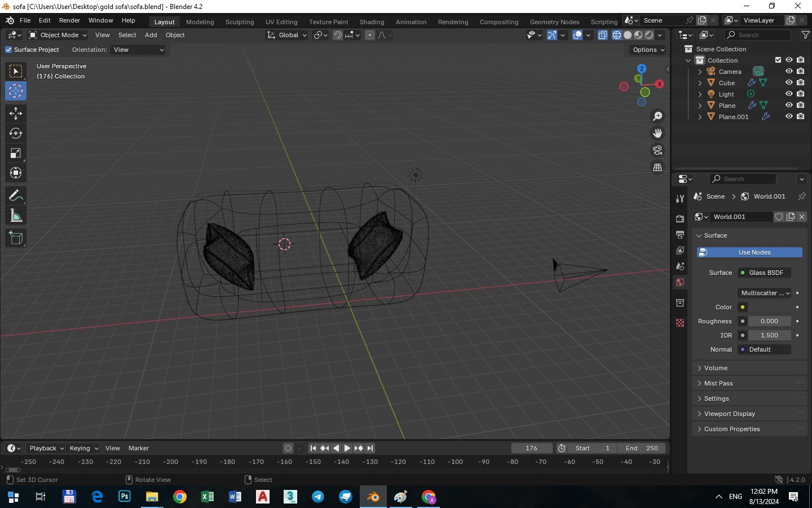
Task: Open the Collection properties tab
Action: tap(680, 303)
